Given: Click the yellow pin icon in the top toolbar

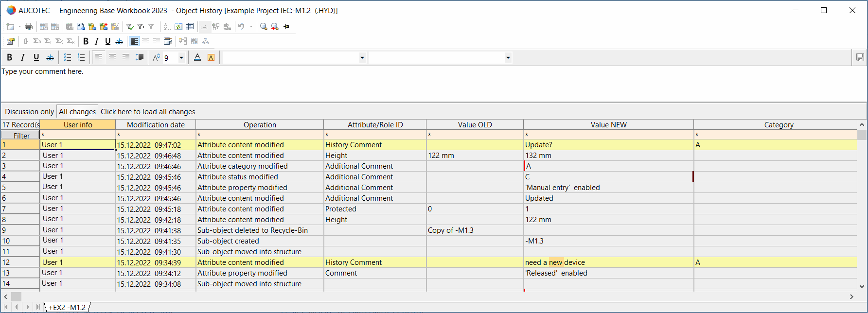Looking at the screenshot, I should coord(286,27).
